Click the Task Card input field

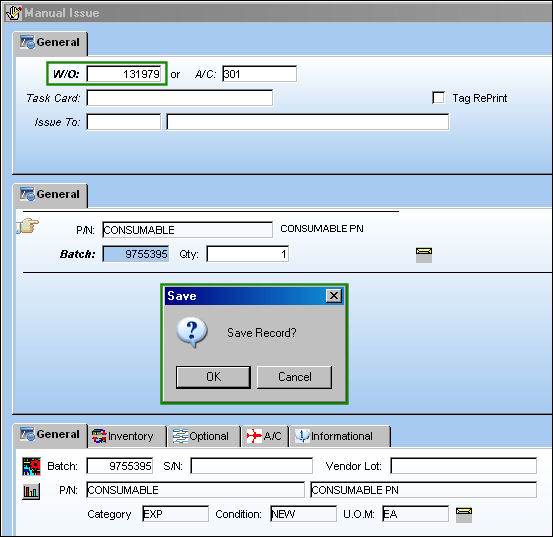click(180, 98)
